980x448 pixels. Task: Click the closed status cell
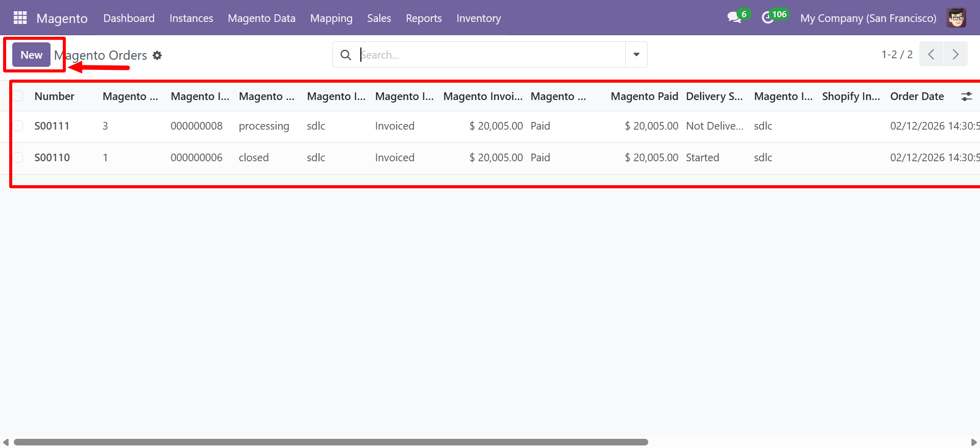coord(254,158)
